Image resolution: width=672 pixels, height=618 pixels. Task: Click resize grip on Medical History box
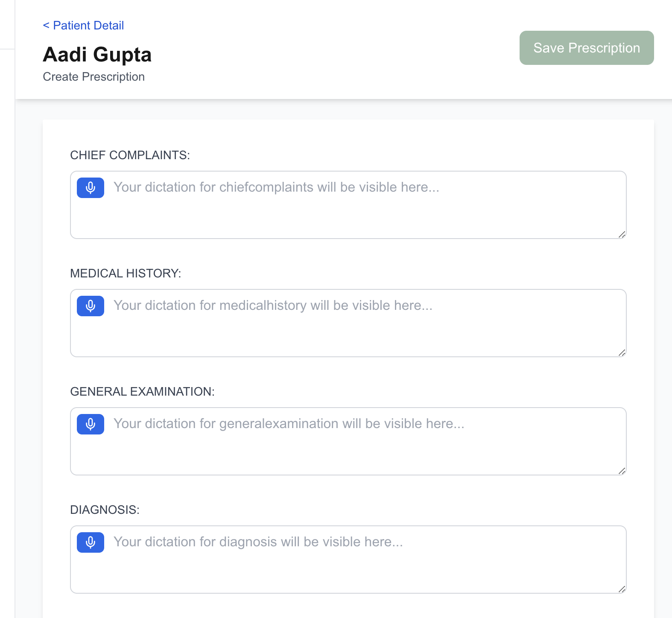pyautogui.click(x=622, y=353)
